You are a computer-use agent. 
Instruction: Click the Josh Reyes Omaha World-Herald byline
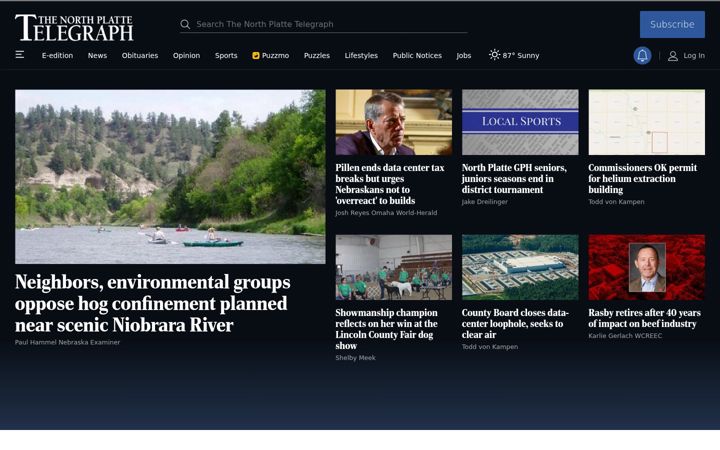click(386, 213)
